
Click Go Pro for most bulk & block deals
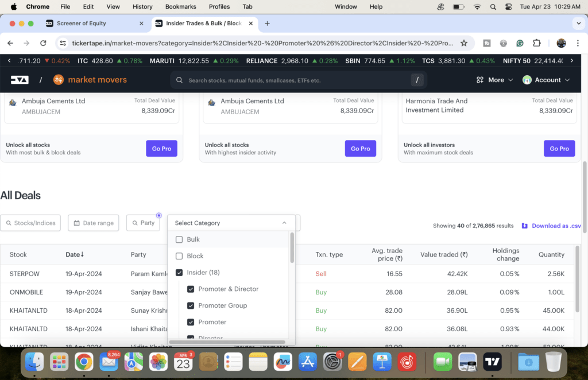pos(161,149)
